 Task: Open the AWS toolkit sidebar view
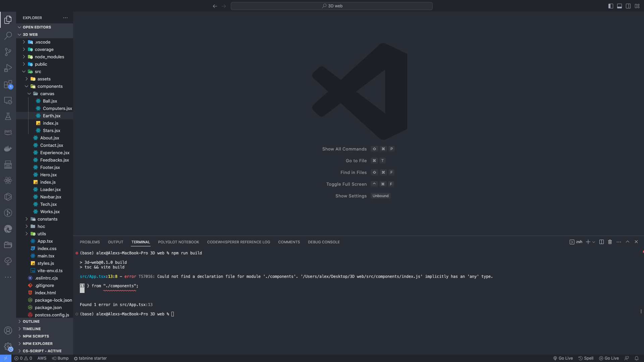coord(8,132)
